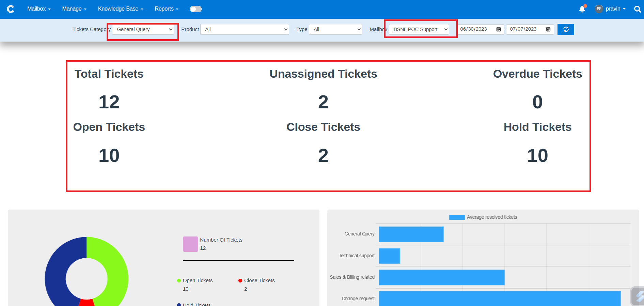The width and height of the screenshot is (644, 306).
Task: Open calendar picker for end date
Action: (x=548, y=29)
